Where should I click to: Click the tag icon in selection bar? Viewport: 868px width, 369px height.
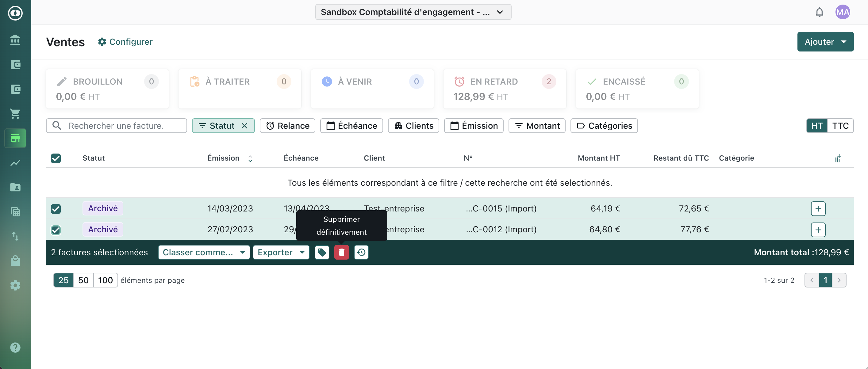[x=322, y=252]
